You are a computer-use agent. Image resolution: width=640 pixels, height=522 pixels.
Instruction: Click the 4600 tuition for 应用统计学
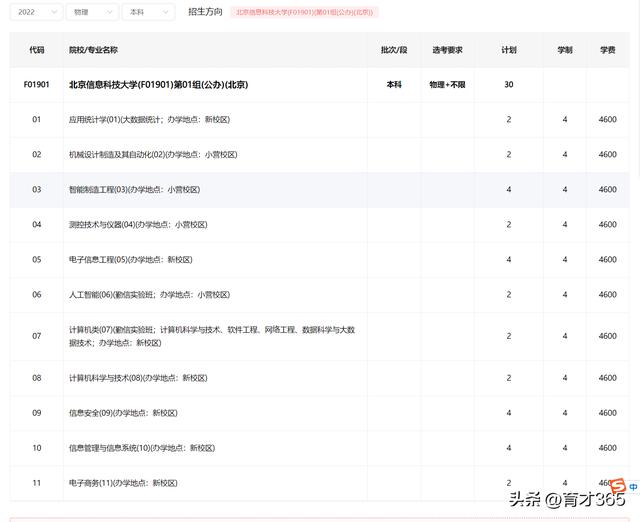[607, 120]
